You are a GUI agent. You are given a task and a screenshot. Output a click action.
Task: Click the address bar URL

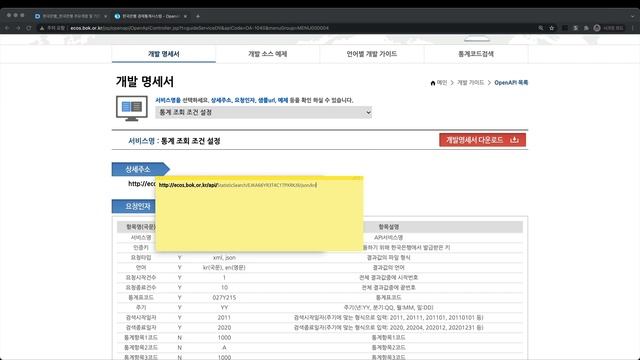199,28
